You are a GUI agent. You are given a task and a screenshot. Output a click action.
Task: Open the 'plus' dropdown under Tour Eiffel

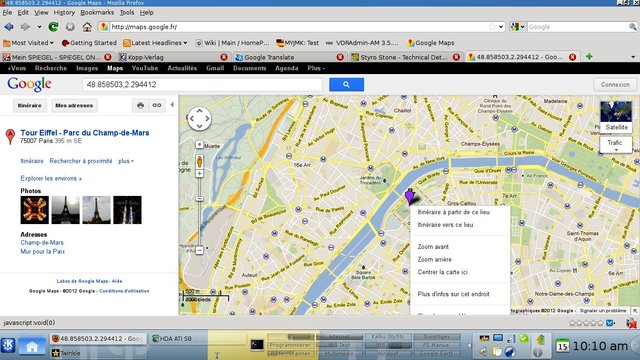click(126, 161)
